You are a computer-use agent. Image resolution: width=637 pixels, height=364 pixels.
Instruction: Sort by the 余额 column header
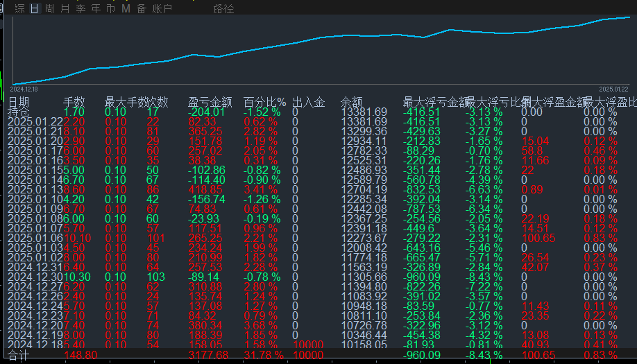(351, 102)
